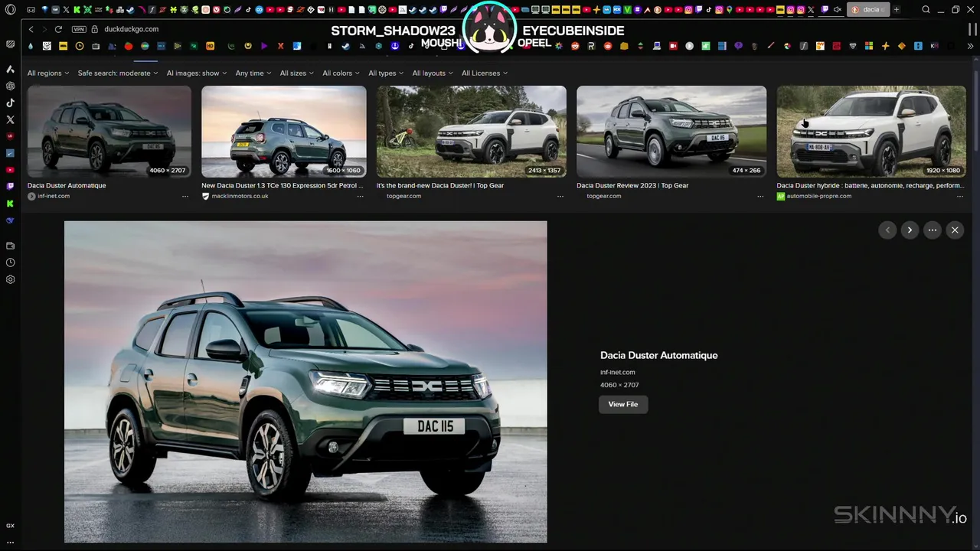Open TikTok in the sidebar
Viewport: 980px width, 551px height.
(x=10, y=103)
